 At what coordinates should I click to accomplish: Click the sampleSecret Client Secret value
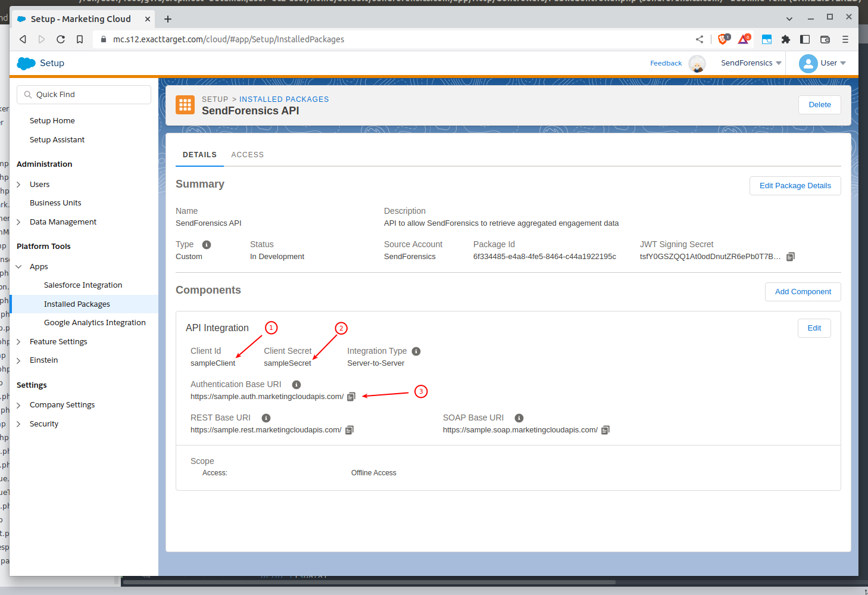288,363
